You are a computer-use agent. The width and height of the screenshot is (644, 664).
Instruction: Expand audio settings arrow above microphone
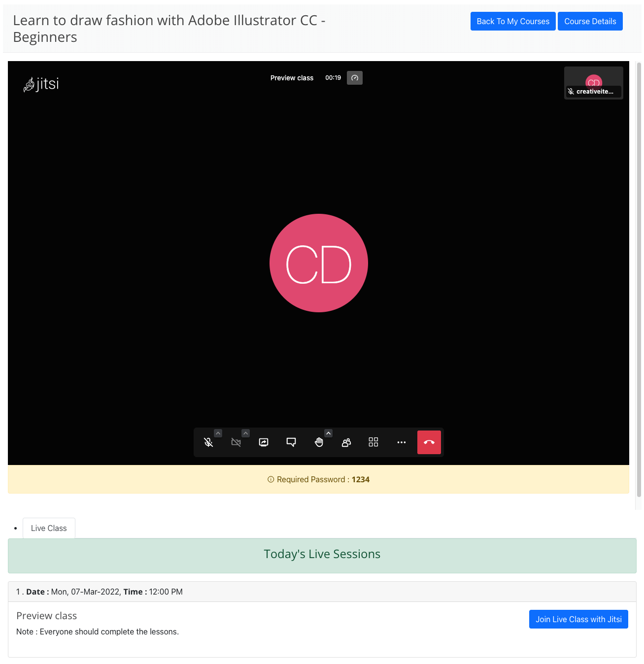click(x=218, y=433)
